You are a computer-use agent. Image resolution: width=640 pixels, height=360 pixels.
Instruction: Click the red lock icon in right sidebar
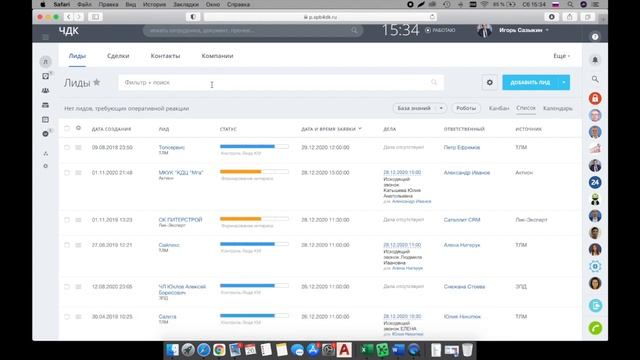(595, 98)
